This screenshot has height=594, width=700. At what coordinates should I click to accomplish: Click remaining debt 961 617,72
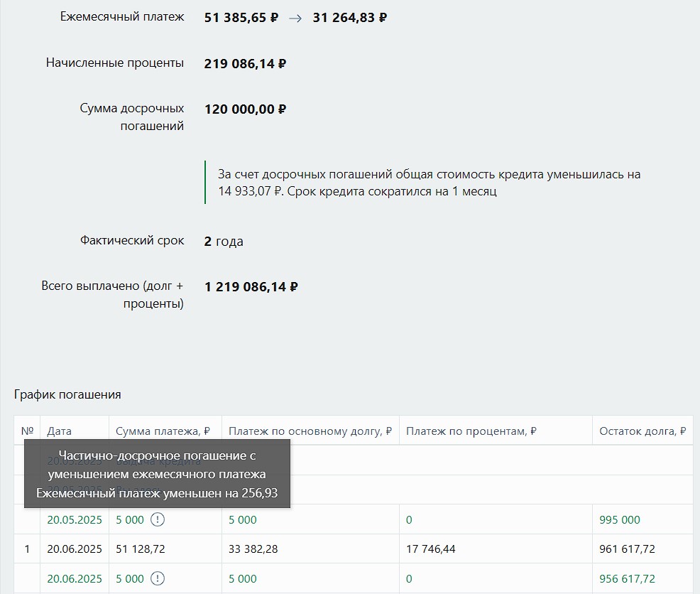click(628, 549)
